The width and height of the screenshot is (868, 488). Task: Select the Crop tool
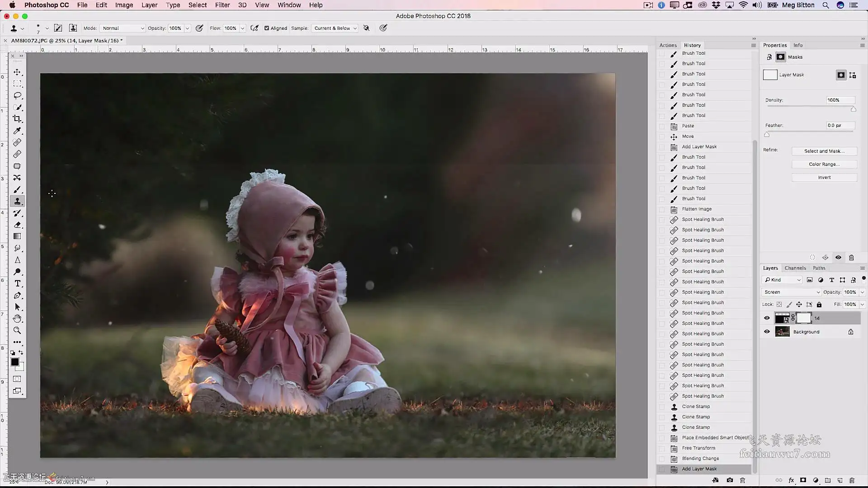click(17, 119)
